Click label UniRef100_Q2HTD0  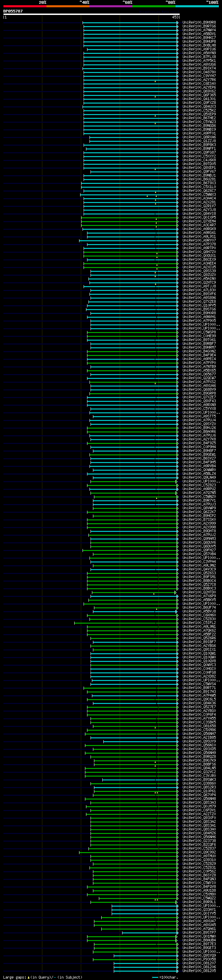click(199, 592)
